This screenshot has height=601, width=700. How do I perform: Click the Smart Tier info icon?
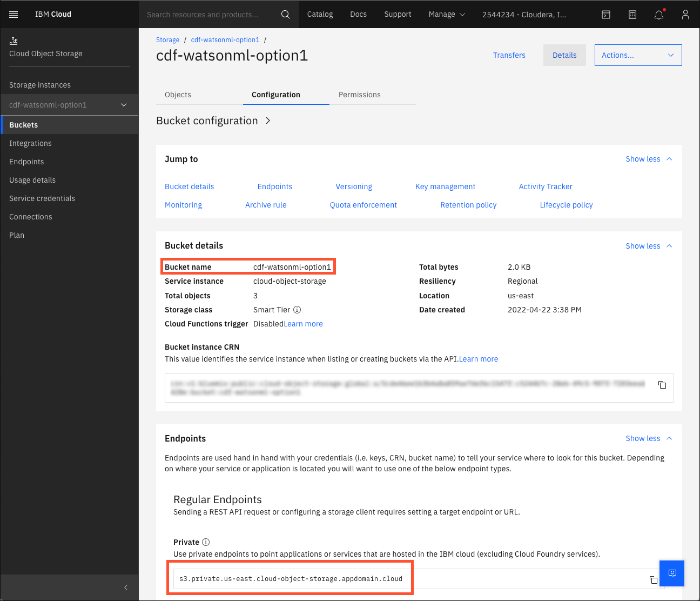tap(297, 310)
